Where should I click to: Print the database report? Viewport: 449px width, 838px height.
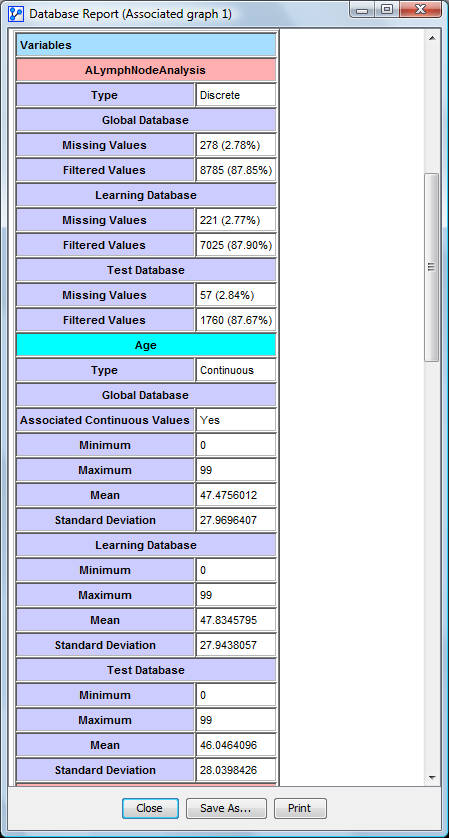300,808
